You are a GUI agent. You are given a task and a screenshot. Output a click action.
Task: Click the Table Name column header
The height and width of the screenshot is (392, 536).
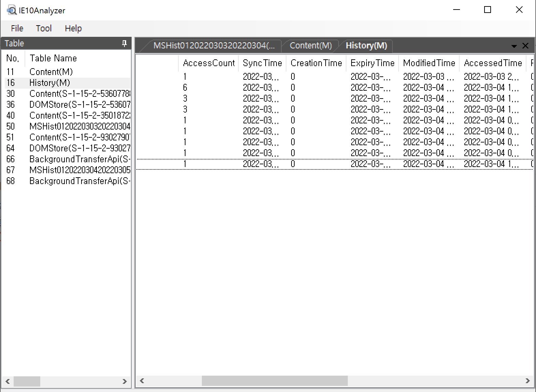coord(78,58)
